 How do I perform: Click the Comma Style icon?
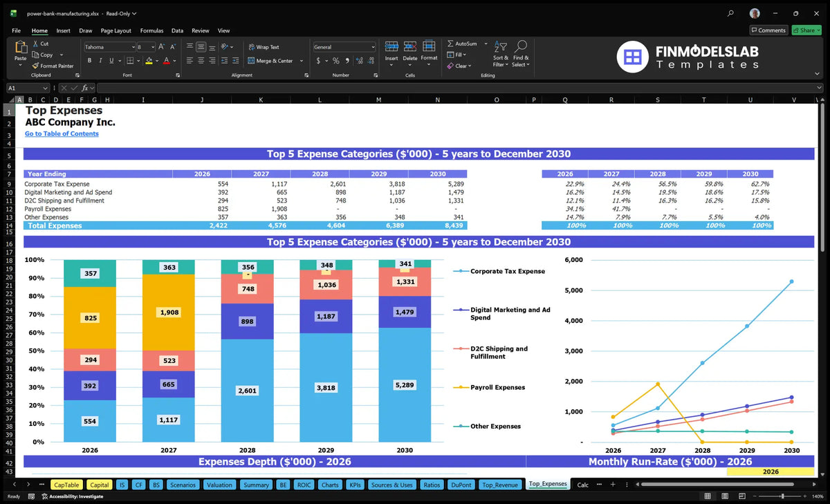pyautogui.click(x=347, y=61)
